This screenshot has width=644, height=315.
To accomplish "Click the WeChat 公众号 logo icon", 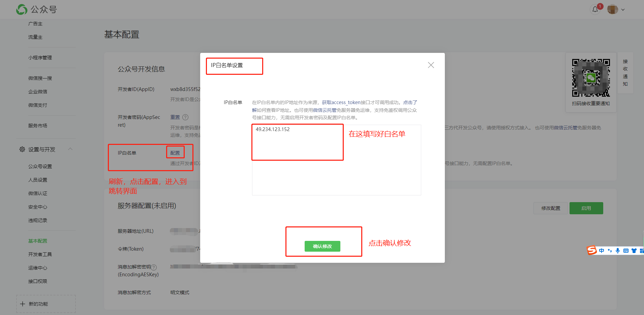I will 22,9.
